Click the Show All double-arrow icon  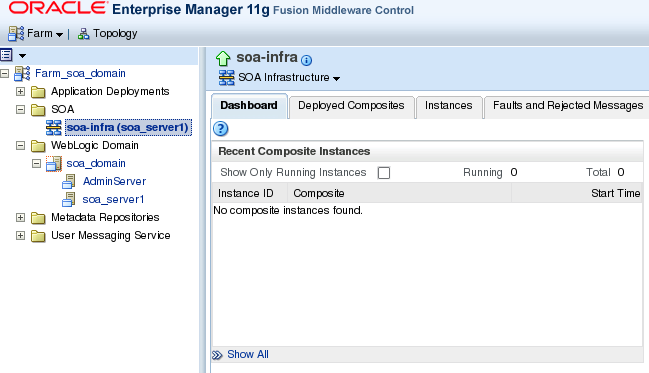pos(217,355)
